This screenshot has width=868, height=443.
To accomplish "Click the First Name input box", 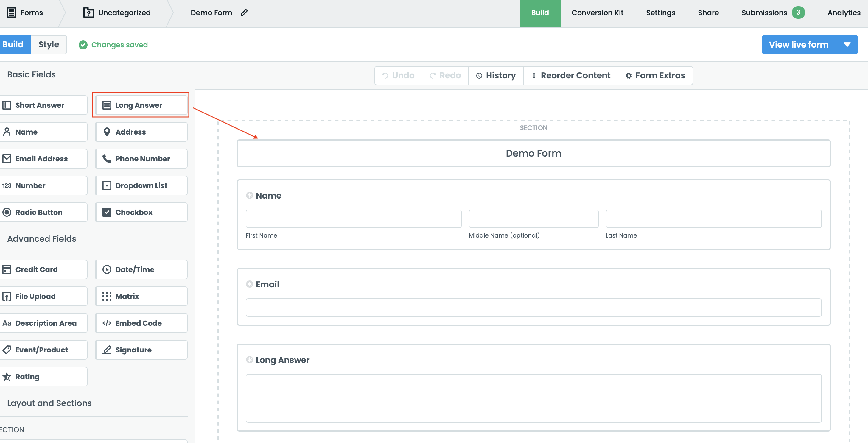I will click(353, 219).
